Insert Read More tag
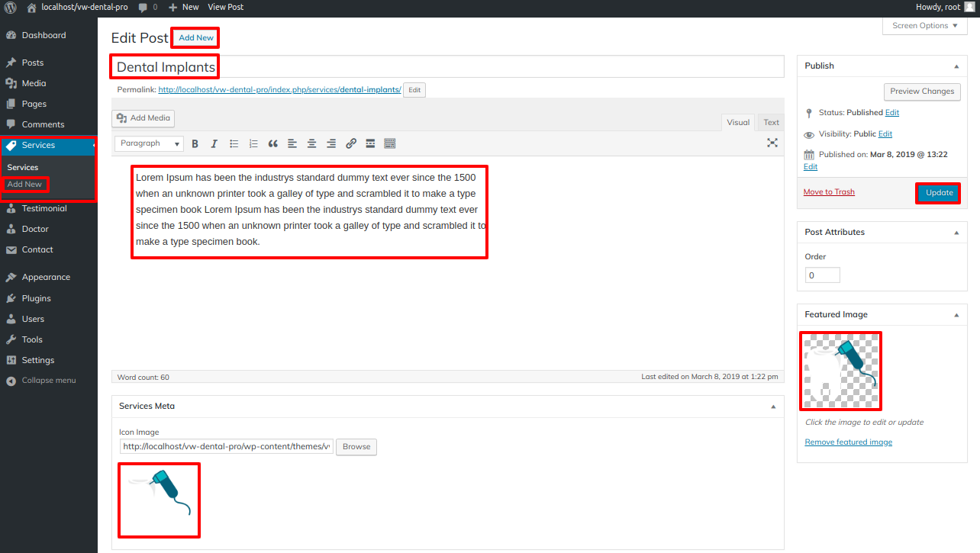 click(x=370, y=143)
